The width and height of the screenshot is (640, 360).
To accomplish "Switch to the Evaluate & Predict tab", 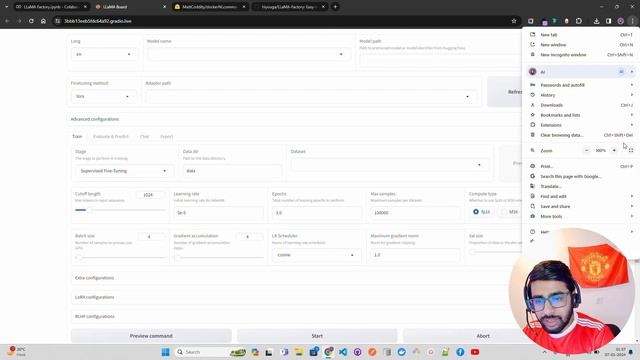I will pyautogui.click(x=111, y=136).
